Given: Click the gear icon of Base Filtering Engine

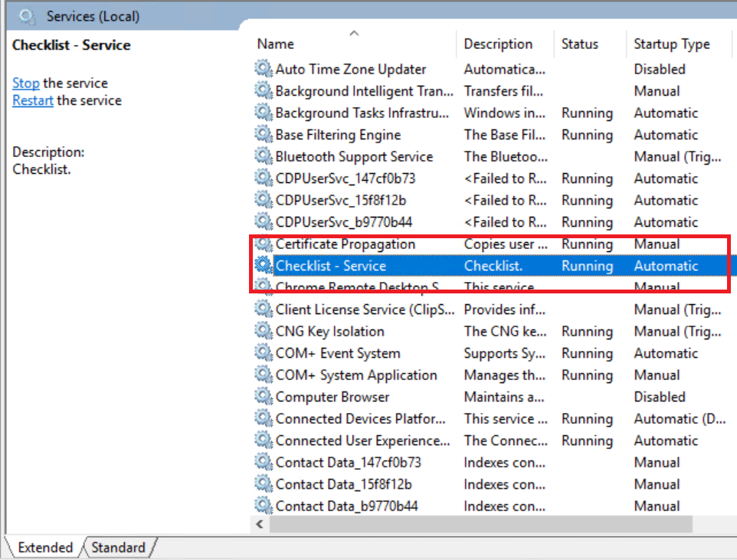Looking at the screenshot, I should pyautogui.click(x=264, y=134).
